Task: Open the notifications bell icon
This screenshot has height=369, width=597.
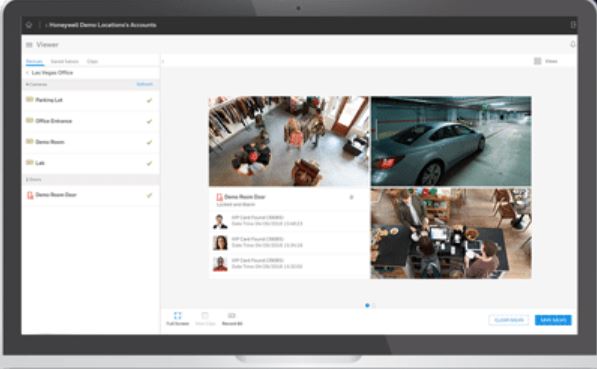Action: (573, 45)
